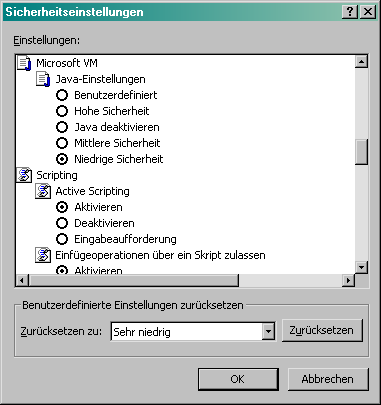Choose Hohe Sicherheit radio button
The height and width of the screenshot is (405, 381).
coord(62,111)
